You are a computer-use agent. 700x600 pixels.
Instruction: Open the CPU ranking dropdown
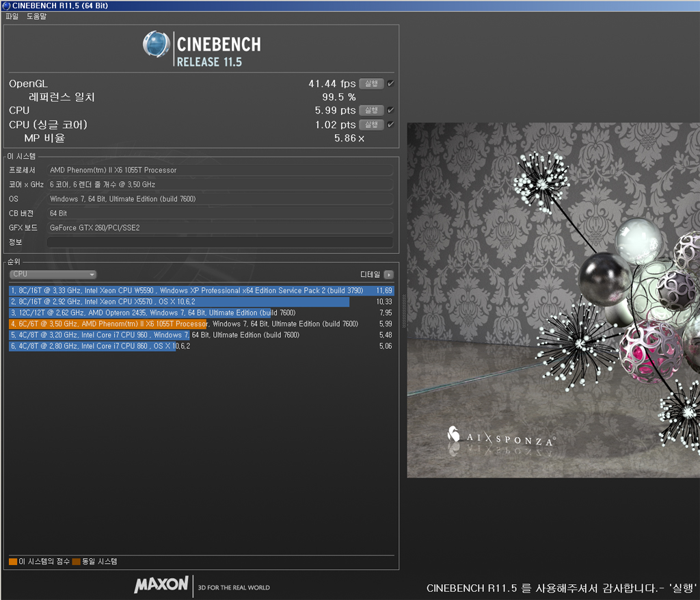coord(53,274)
